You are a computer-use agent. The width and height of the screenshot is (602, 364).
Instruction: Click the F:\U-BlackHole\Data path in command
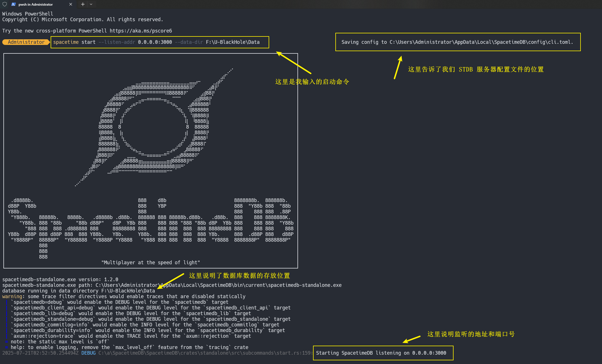coord(232,42)
